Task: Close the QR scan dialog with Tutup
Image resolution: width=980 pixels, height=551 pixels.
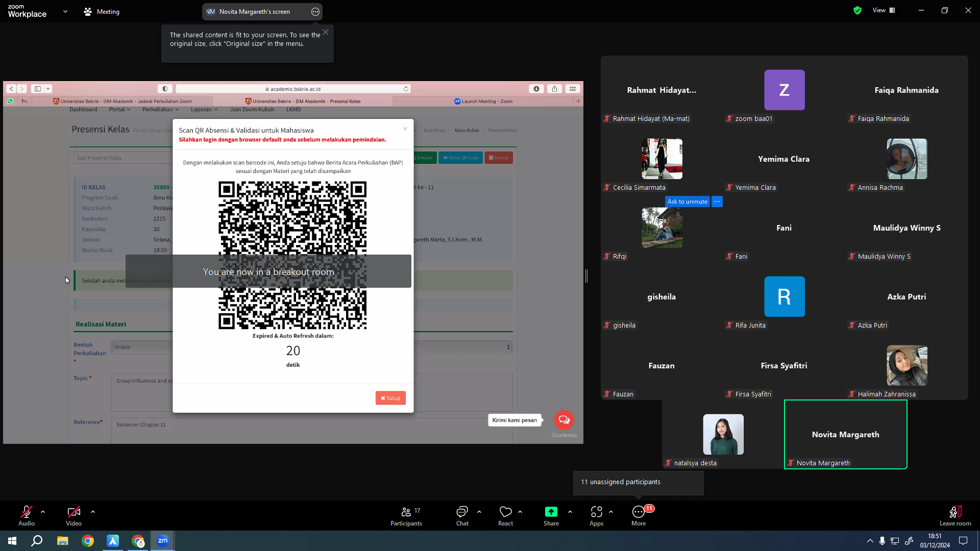Action: pyautogui.click(x=390, y=398)
